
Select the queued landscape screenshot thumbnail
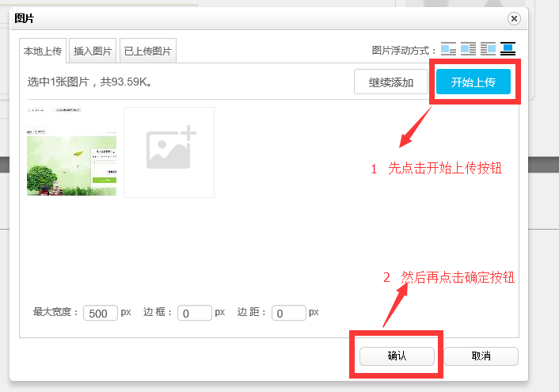coord(71,152)
